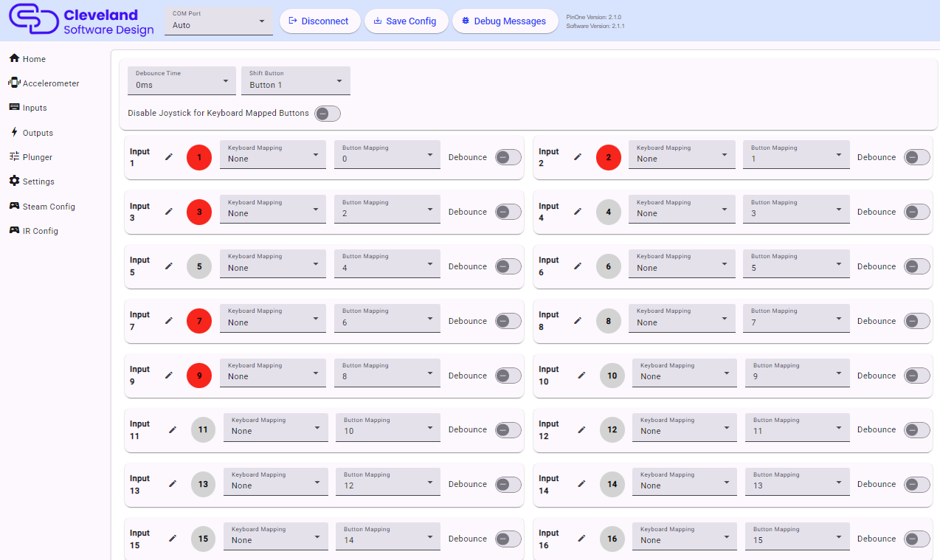
Task: Open the Debounce Time dropdown
Action: coord(182,80)
